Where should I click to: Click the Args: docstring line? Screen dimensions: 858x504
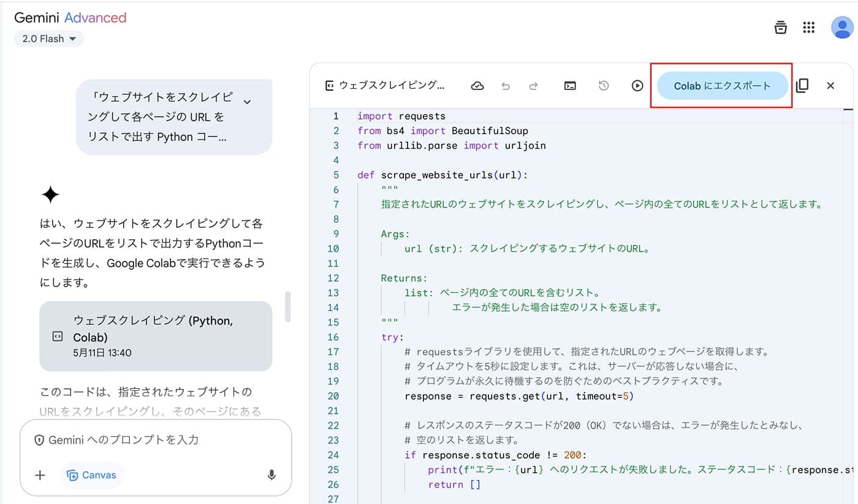[395, 234]
